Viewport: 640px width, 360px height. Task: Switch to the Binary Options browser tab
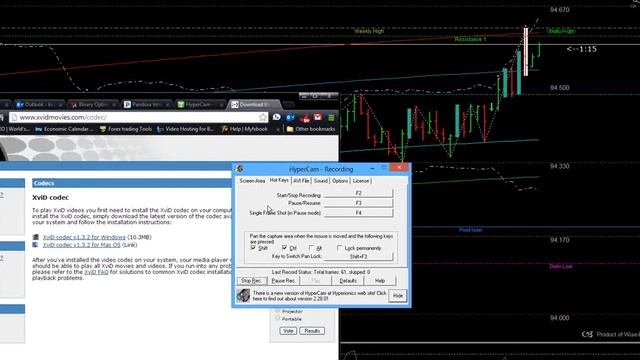click(93, 105)
